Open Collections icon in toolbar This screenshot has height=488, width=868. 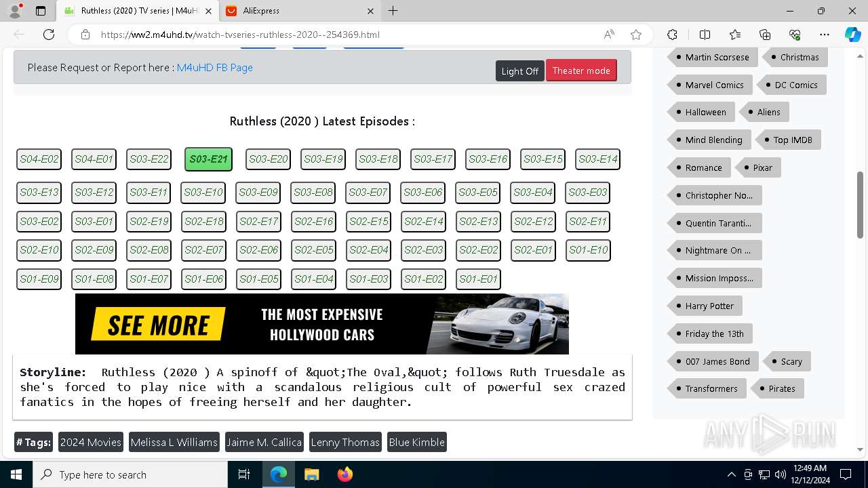tap(765, 35)
